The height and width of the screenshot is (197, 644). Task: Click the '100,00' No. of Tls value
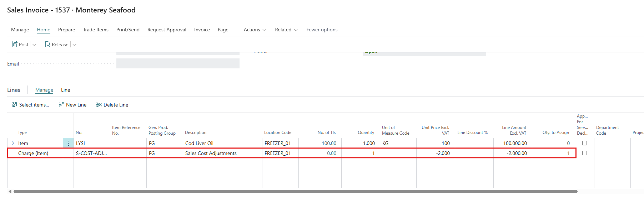coord(329,143)
